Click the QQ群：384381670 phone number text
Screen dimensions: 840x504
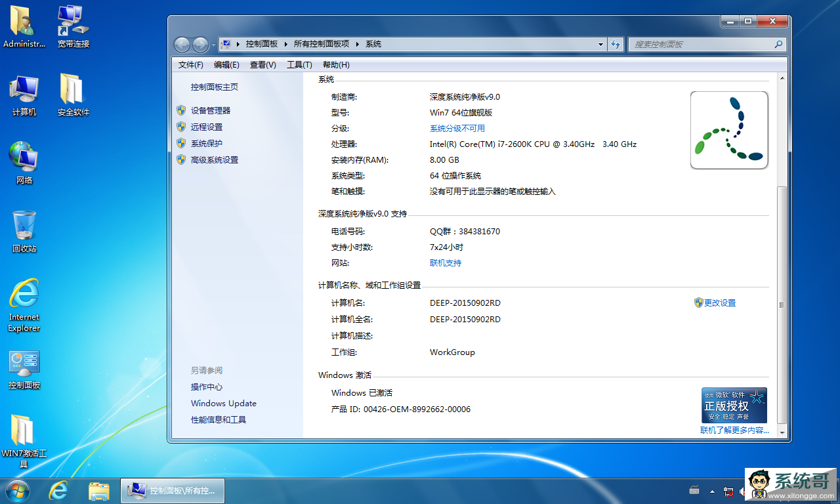point(465,232)
